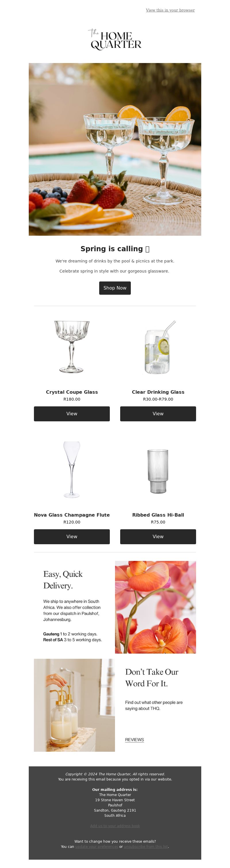230x868 pixels.
Task: Click unsubscribe from this list link
Action: coord(146,846)
